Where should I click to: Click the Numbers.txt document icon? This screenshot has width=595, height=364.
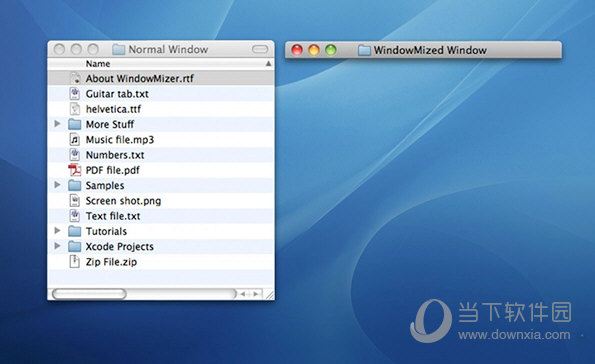[75, 154]
